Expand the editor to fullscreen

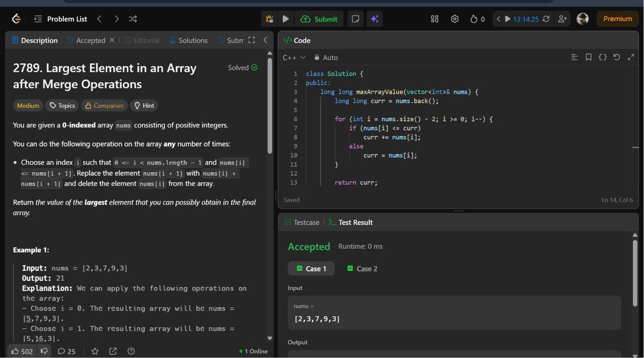pyautogui.click(x=631, y=57)
